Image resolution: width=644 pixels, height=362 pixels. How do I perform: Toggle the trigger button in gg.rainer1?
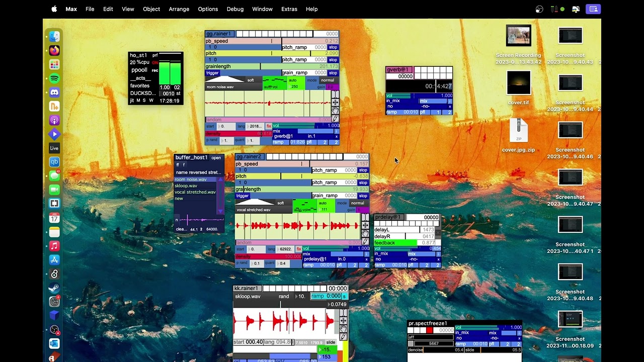[x=212, y=73]
